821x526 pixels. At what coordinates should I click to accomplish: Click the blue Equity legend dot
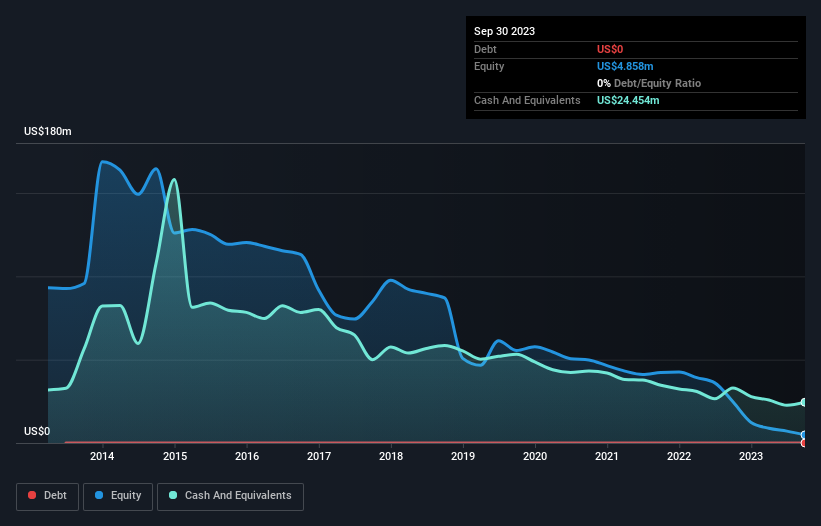click(99, 495)
